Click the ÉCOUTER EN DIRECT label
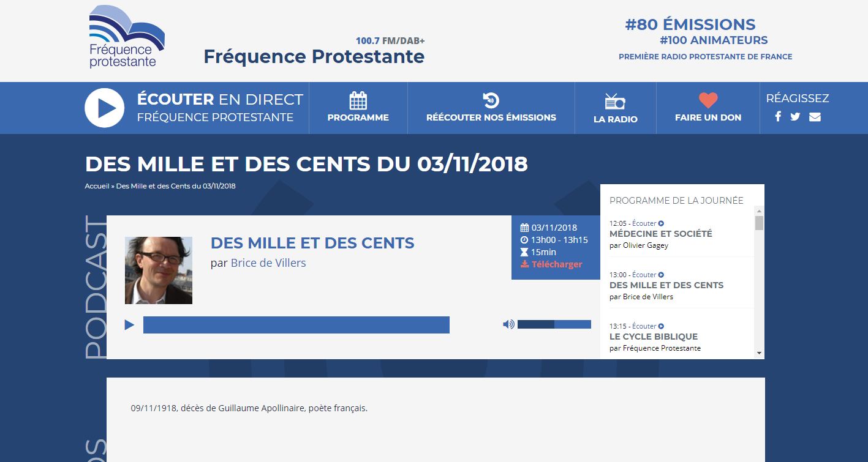 pos(220,99)
